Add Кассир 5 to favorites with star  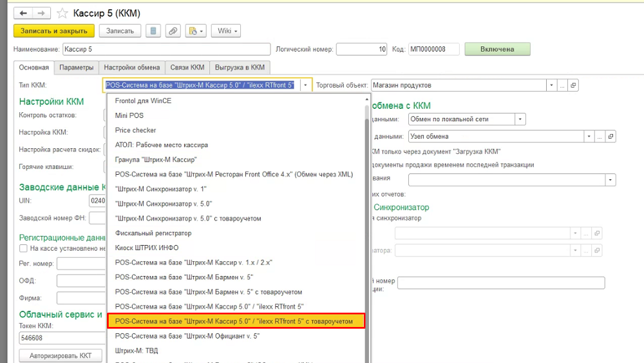click(62, 13)
